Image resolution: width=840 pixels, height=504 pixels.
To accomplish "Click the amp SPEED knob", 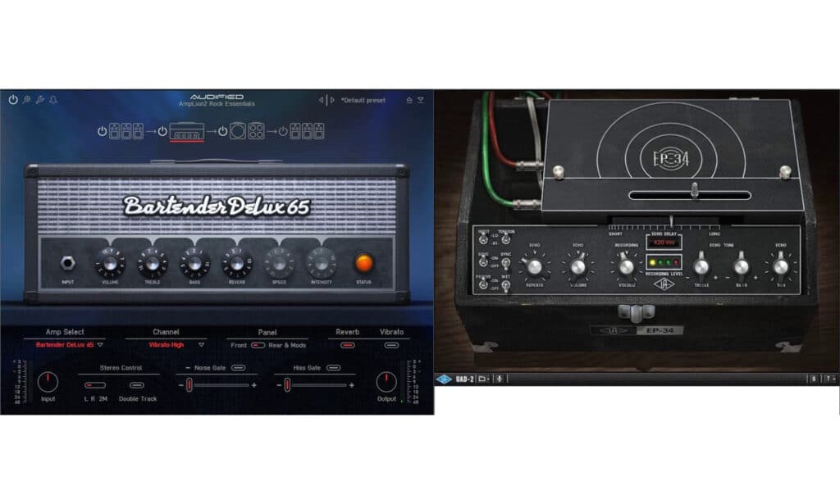I will [279, 263].
